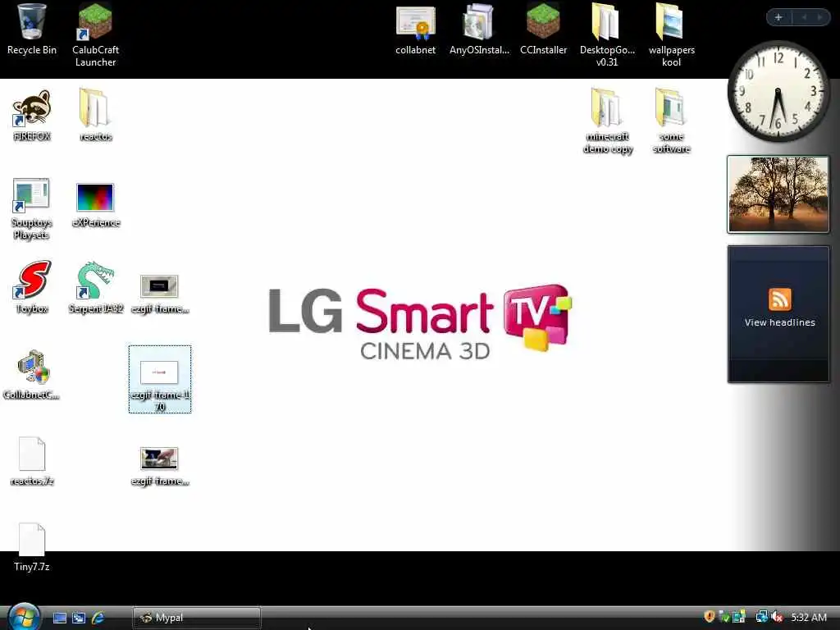This screenshot has height=630, width=840.
Task: Click the orange RSS feed icon
Action: coord(779,299)
